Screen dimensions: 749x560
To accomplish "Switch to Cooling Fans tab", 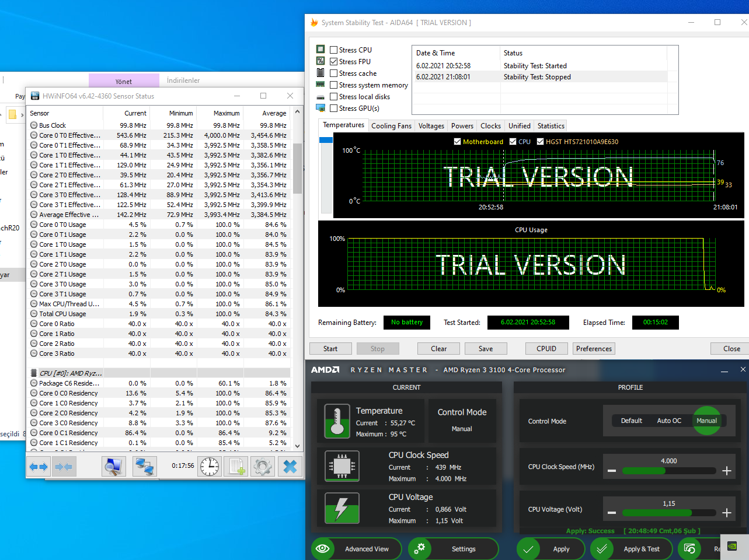I will coord(391,126).
